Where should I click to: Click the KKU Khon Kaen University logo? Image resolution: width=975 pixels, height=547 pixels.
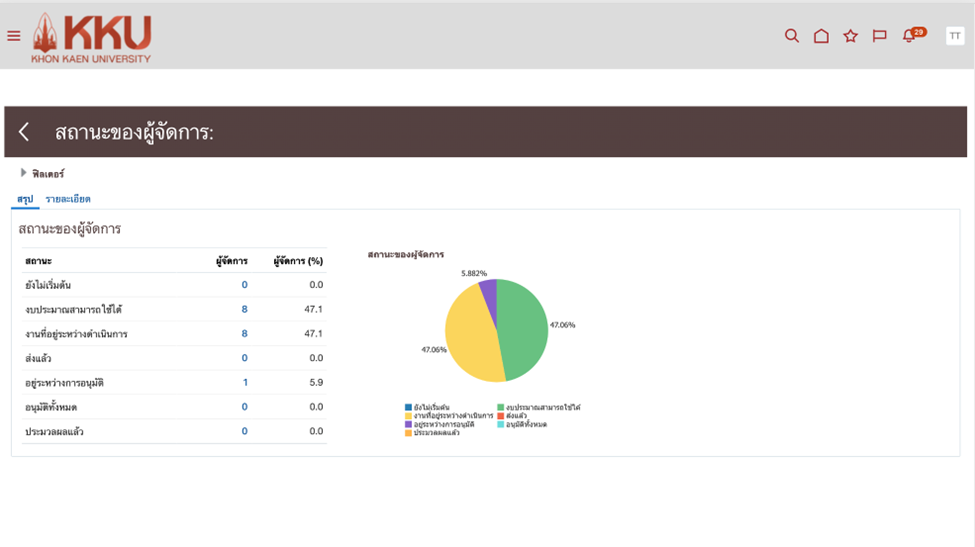point(92,38)
